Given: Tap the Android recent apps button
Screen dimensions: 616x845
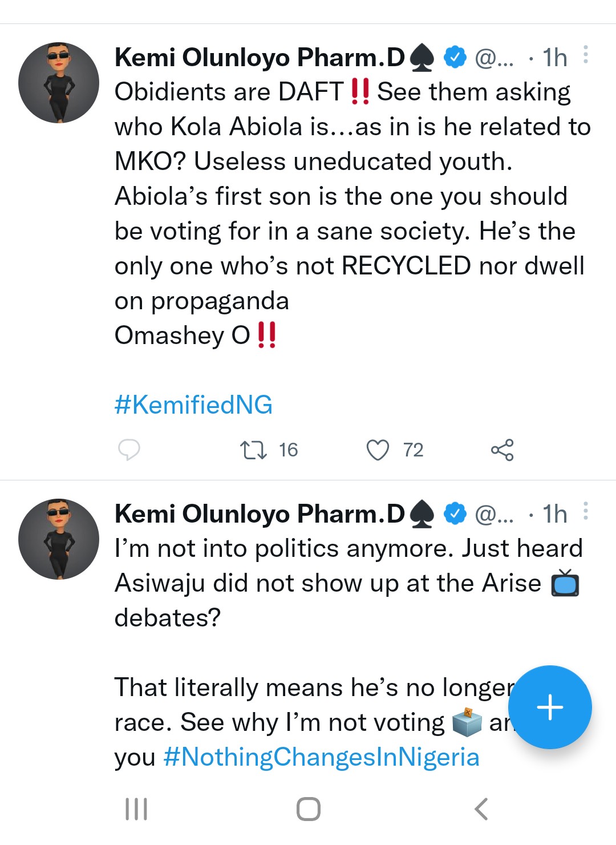Looking at the screenshot, I should [x=136, y=809].
